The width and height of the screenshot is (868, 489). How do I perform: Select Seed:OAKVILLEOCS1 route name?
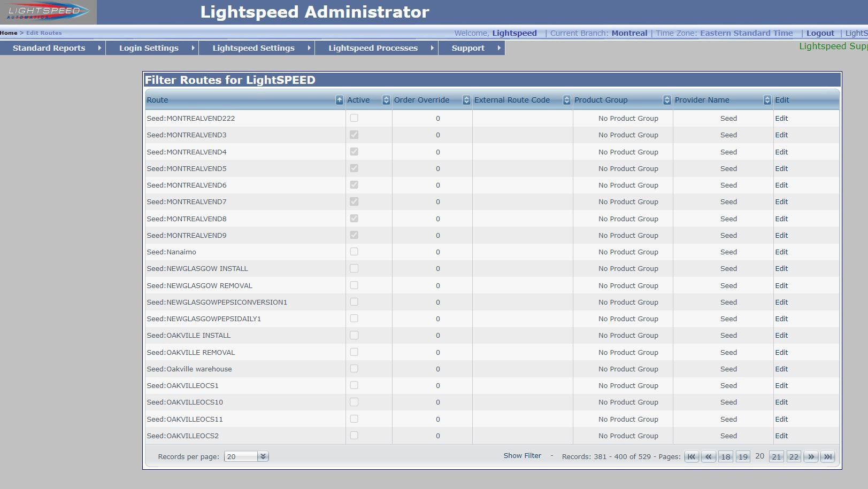183,385
